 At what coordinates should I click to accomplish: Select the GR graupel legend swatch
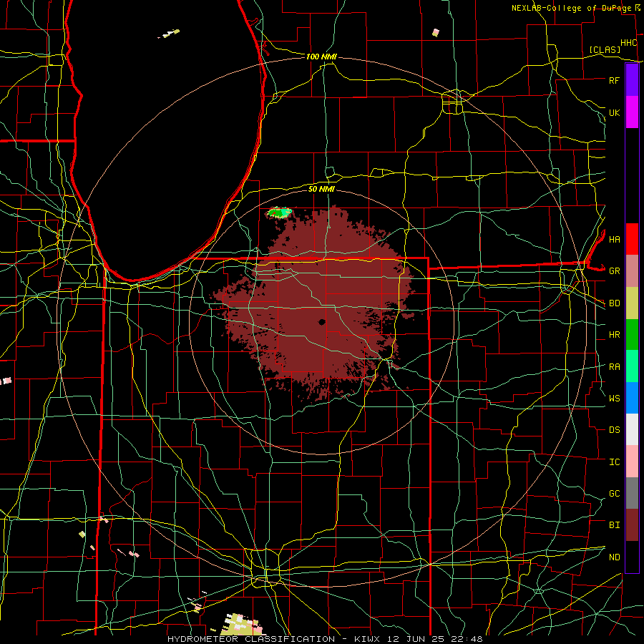[632, 270]
